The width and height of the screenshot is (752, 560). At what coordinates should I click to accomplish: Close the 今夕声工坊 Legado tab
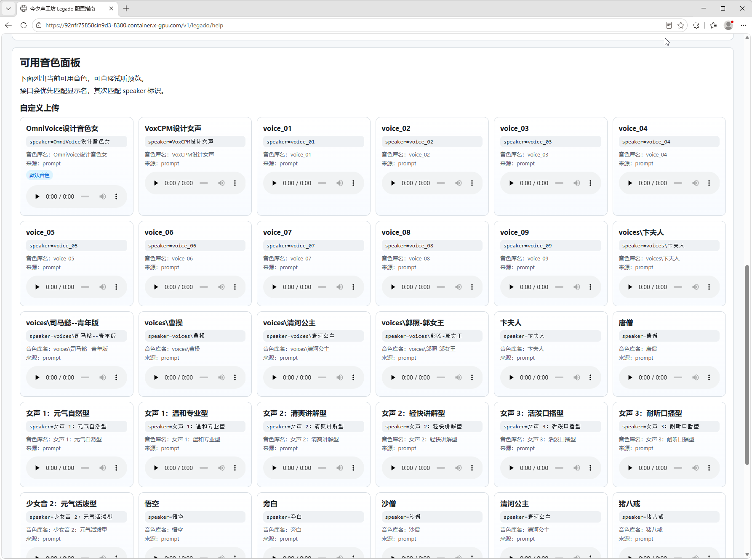pyautogui.click(x=111, y=8)
